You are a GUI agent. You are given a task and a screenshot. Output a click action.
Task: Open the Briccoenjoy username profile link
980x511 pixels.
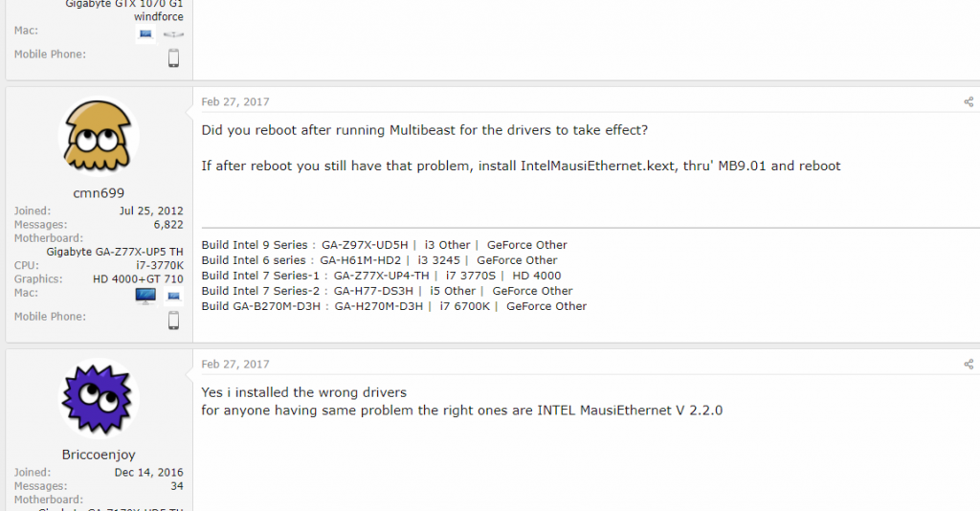coord(99,455)
